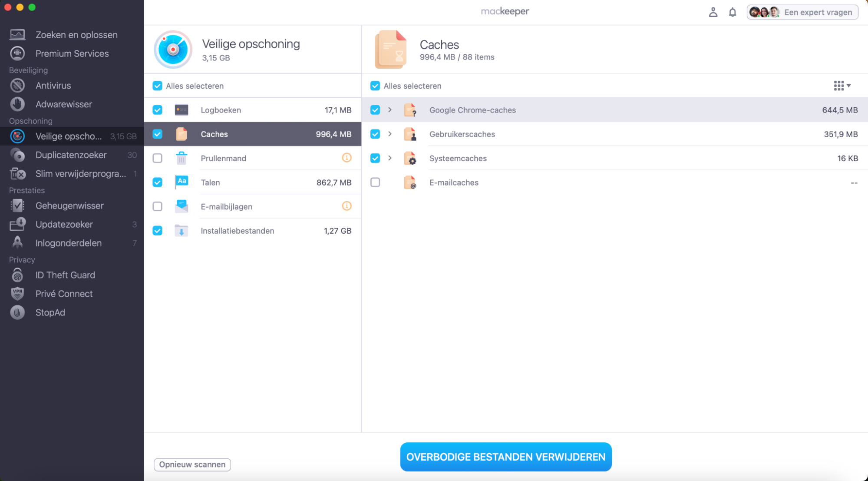Expand Google Chrome-caches row
Screen dimensions: 868x481
(390, 110)
